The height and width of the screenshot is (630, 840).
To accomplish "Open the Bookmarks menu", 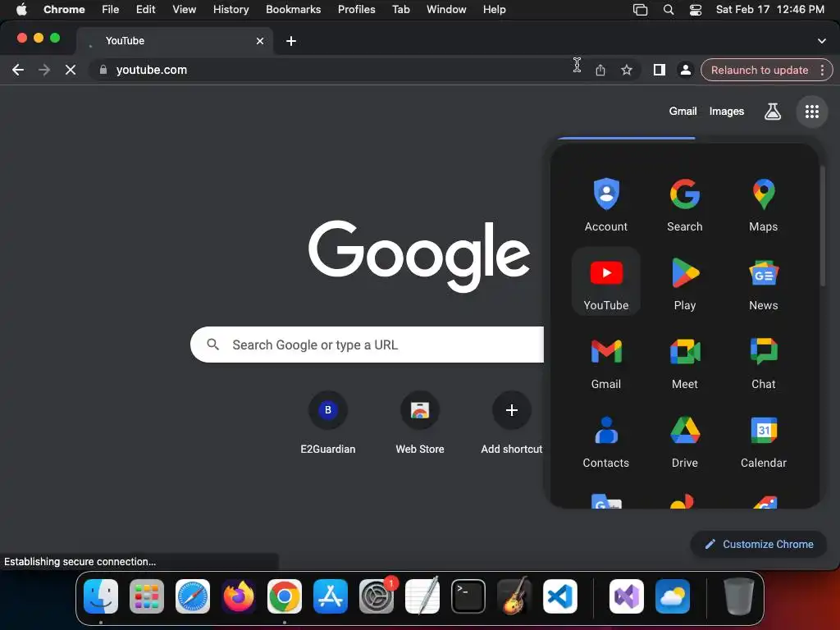I will 293,9.
